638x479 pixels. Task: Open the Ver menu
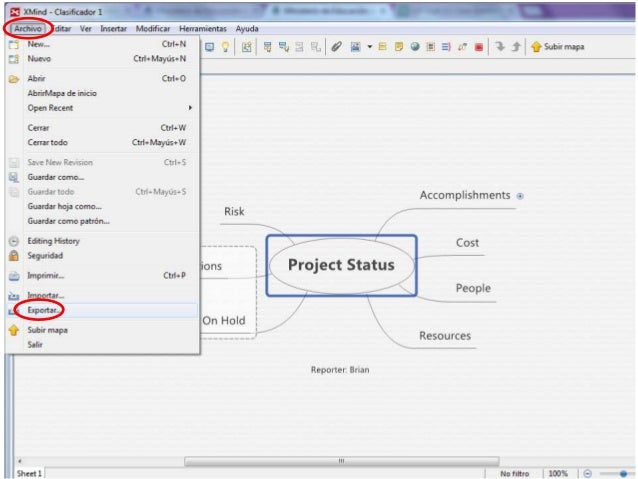85,28
